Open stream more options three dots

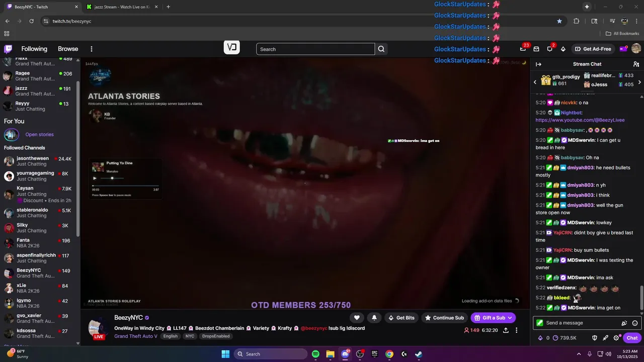(516, 330)
